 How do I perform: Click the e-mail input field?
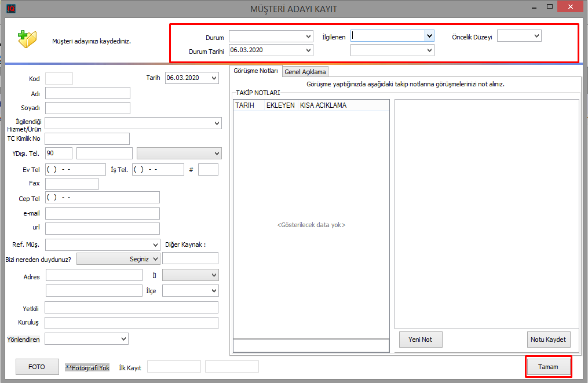point(102,214)
